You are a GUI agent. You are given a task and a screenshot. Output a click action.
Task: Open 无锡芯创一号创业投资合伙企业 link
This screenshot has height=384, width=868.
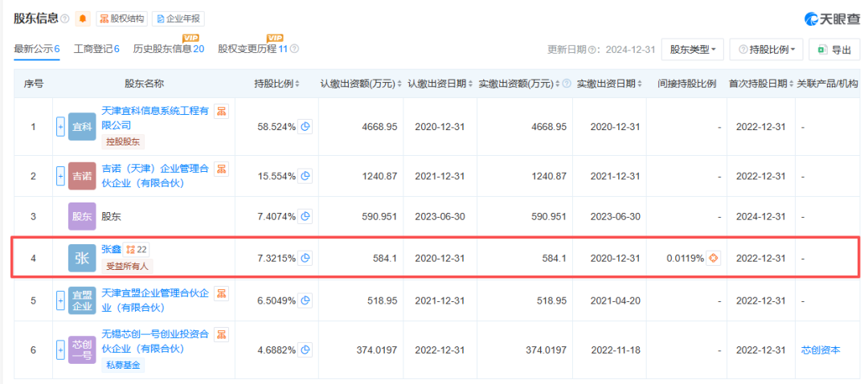coord(155,342)
